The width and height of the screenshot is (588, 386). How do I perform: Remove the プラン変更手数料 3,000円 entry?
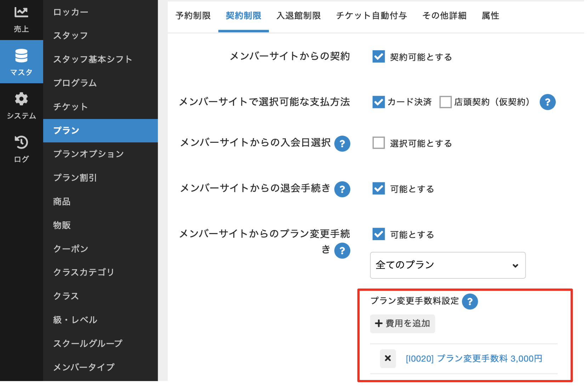[x=388, y=359]
